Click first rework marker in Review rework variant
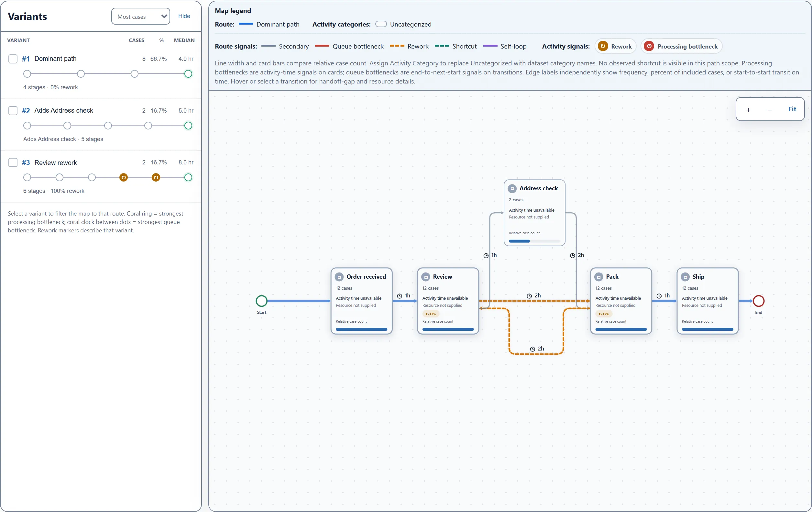Viewport: 812px width, 512px height. coord(124,177)
